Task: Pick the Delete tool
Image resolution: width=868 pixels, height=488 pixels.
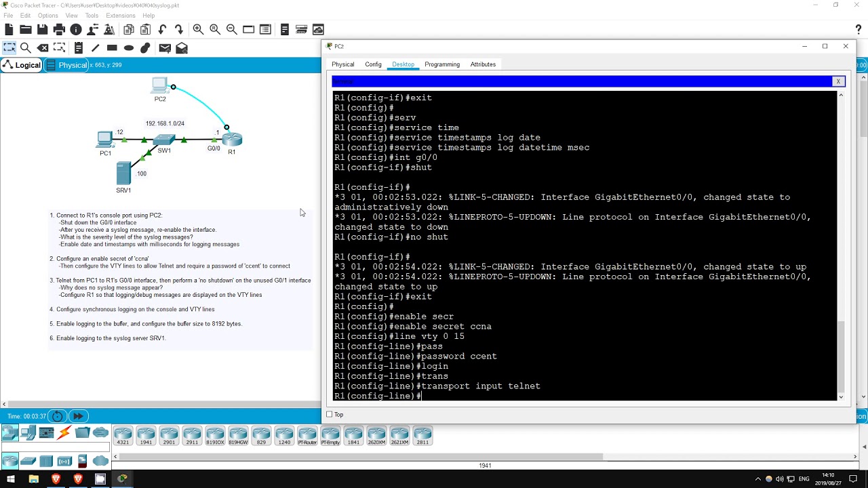Action: click(x=43, y=48)
